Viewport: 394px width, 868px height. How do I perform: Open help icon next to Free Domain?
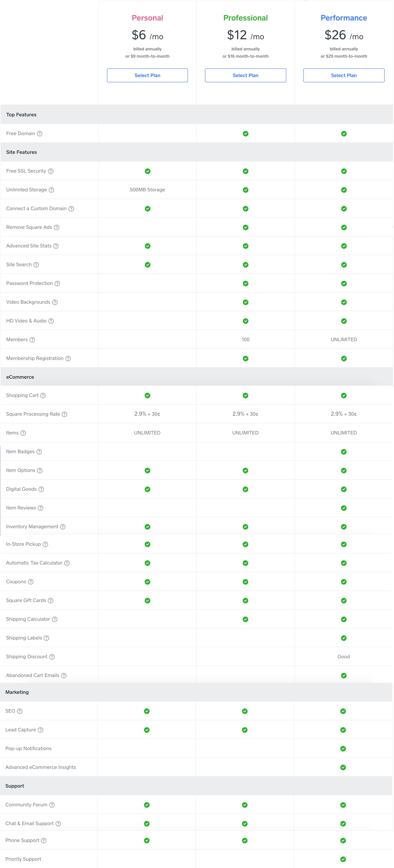click(x=39, y=134)
